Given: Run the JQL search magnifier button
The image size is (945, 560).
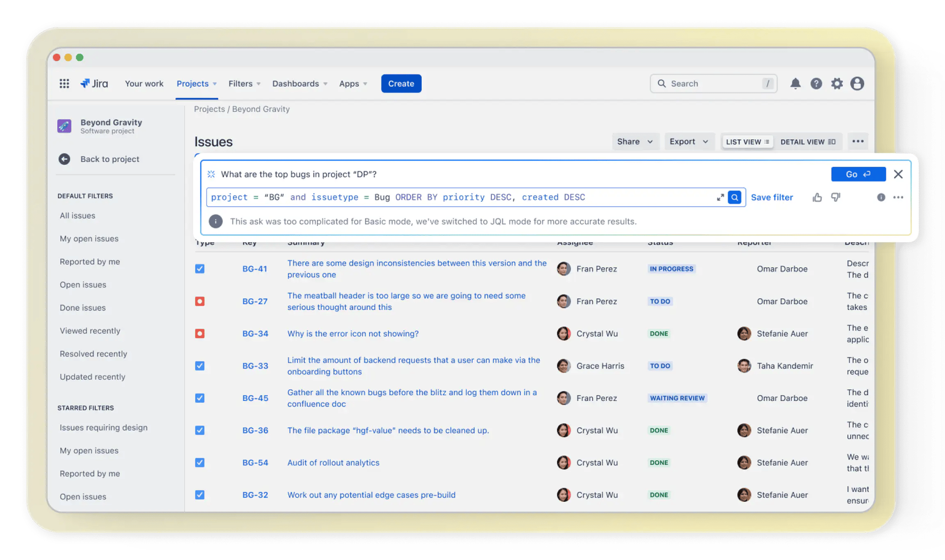Looking at the screenshot, I should tap(735, 197).
